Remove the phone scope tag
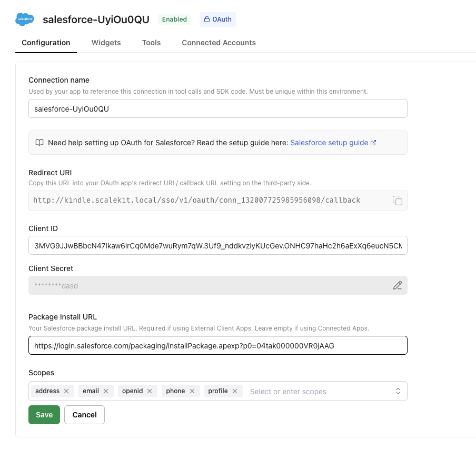This screenshot has height=450, width=476. coord(192,391)
